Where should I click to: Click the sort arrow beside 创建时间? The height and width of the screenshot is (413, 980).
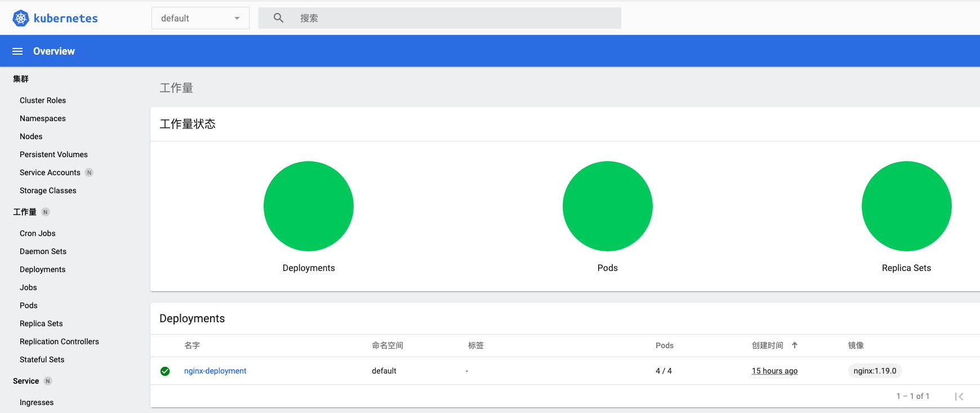[795, 345]
